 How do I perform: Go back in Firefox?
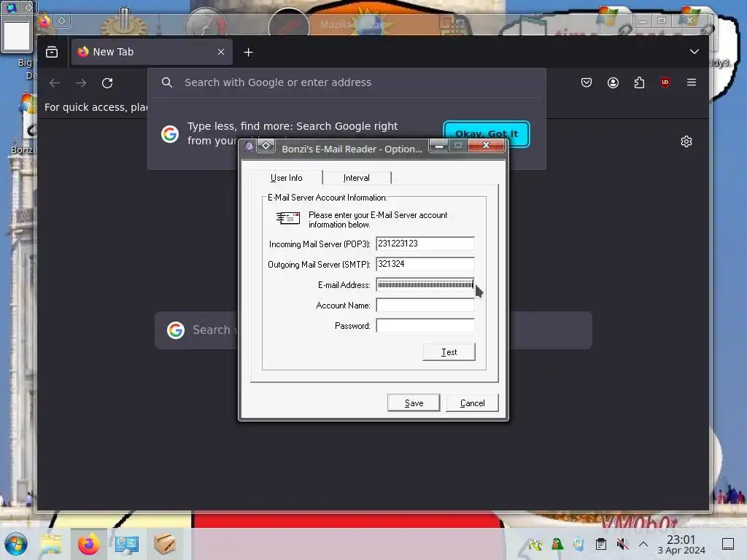coord(55,83)
